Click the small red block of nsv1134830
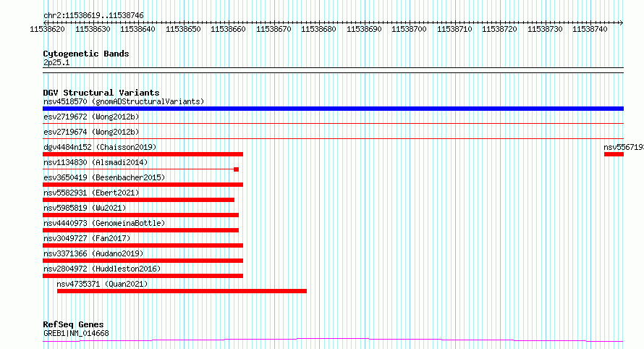The height and width of the screenshot is (349, 644). (x=236, y=169)
